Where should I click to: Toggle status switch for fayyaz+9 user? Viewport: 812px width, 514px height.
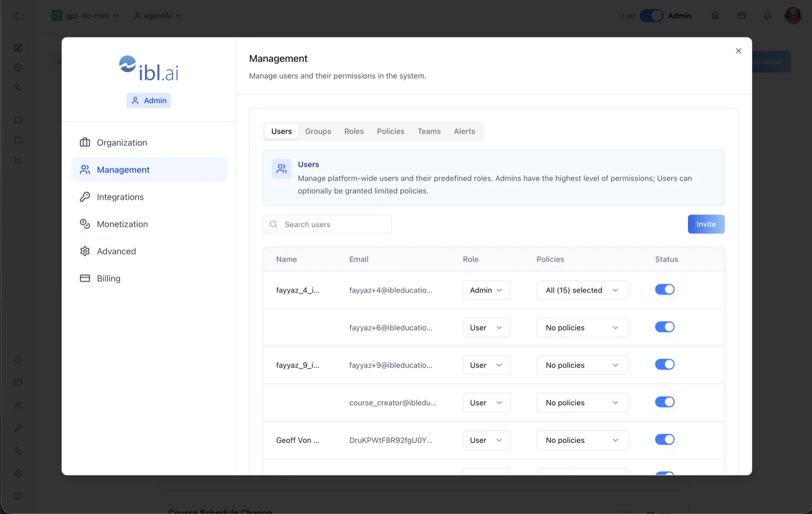coord(665,365)
